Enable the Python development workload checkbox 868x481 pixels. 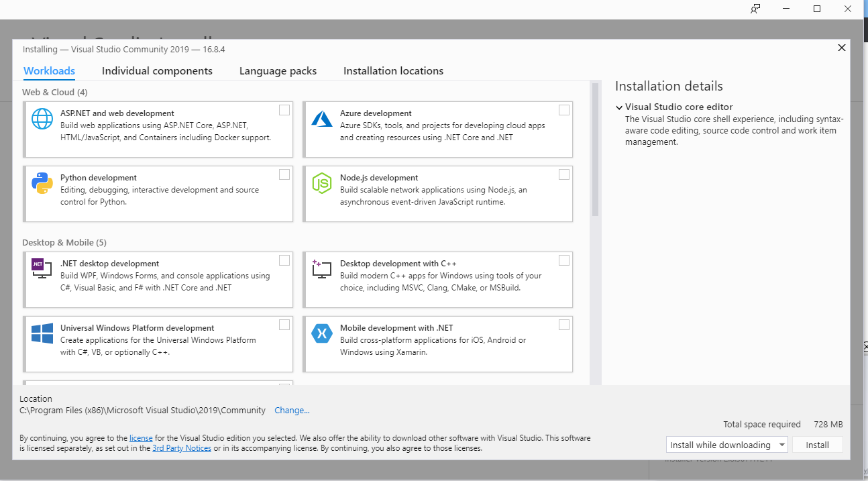284,174
